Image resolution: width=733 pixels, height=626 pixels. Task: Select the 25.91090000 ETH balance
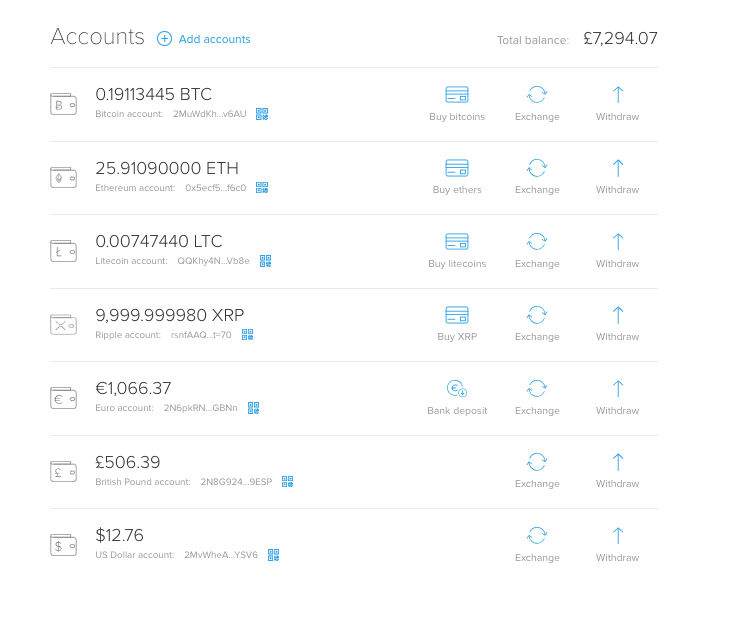point(167,168)
